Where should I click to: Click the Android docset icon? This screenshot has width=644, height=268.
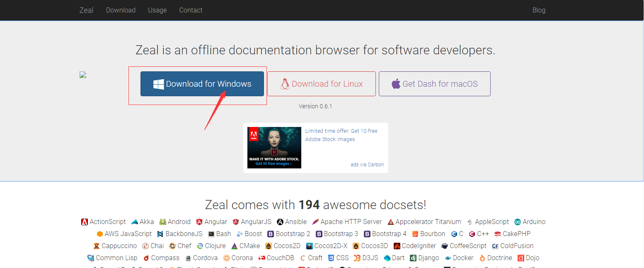163,222
